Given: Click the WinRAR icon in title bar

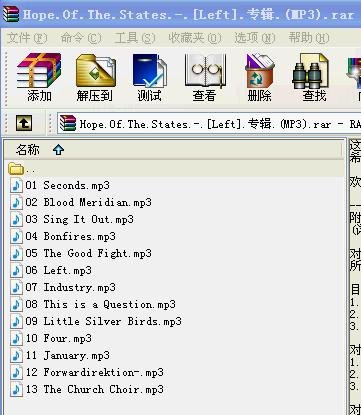Looking at the screenshot, I should (11, 14).
